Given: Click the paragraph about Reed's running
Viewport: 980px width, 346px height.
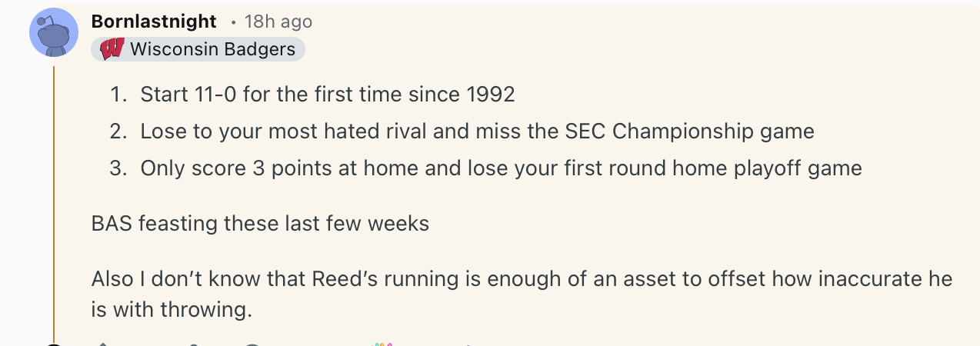Looking at the screenshot, I should coord(522,278).
